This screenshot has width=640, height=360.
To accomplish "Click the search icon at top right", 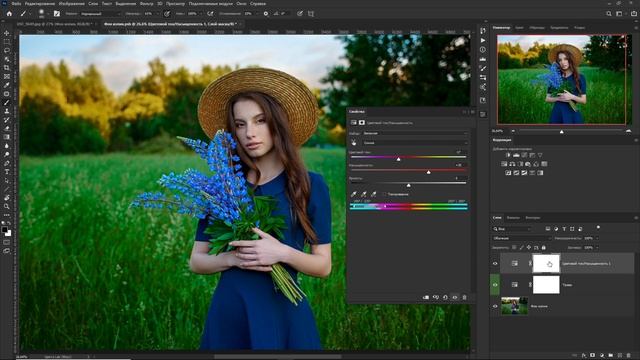I will click(x=609, y=13).
